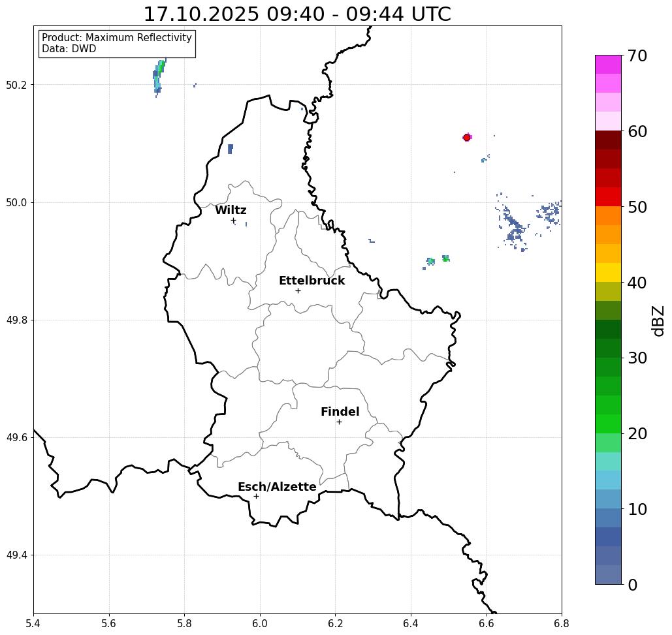The width and height of the screenshot is (672, 635).
Task: Click the bright green swatch just above 20
Action: [x=608, y=424]
